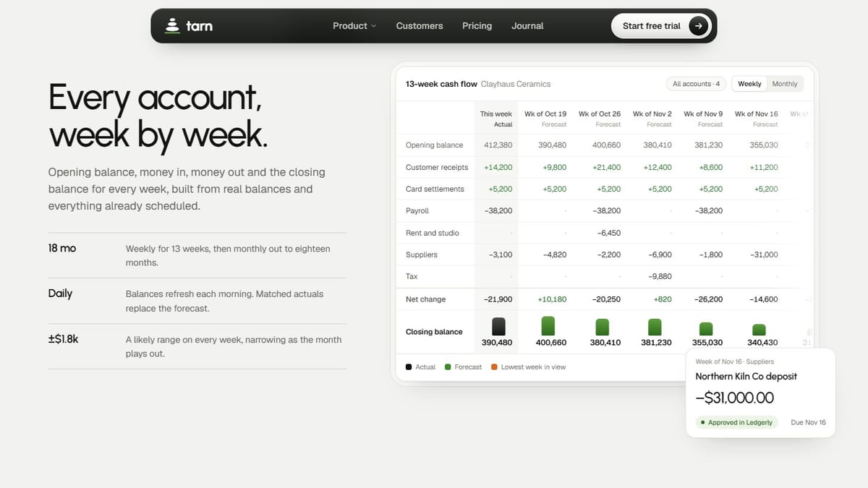The width and height of the screenshot is (868, 488).
Task: Select the closing balance bar above 381,230
Action: (655, 327)
